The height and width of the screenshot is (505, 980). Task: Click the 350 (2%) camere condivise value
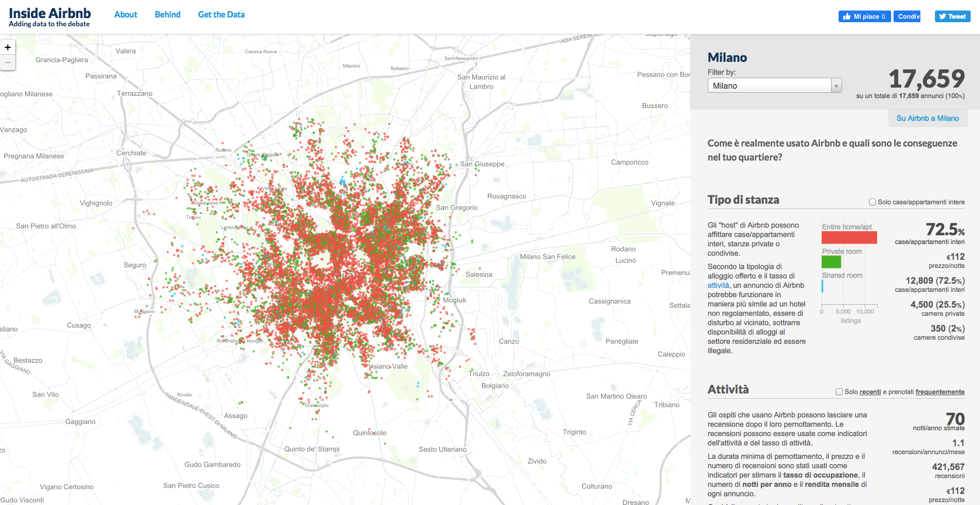tap(947, 329)
